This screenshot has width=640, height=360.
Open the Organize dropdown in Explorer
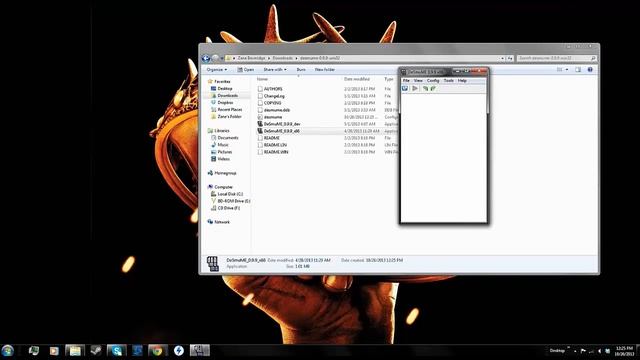click(216, 69)
